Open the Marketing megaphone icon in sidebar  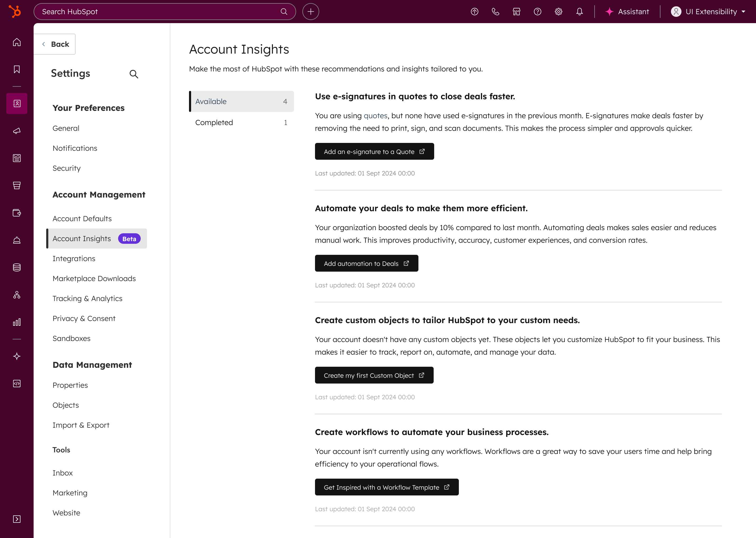[x=17, y=131]
